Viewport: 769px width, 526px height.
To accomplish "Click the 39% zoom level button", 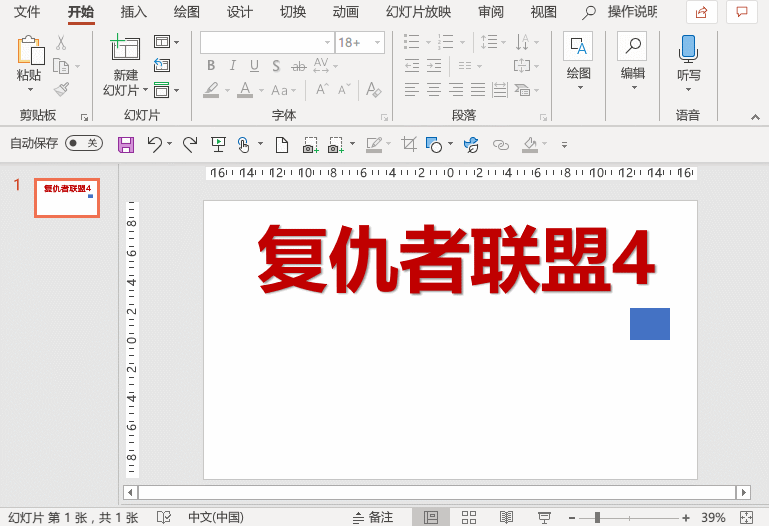I will (x=713, y=517).
